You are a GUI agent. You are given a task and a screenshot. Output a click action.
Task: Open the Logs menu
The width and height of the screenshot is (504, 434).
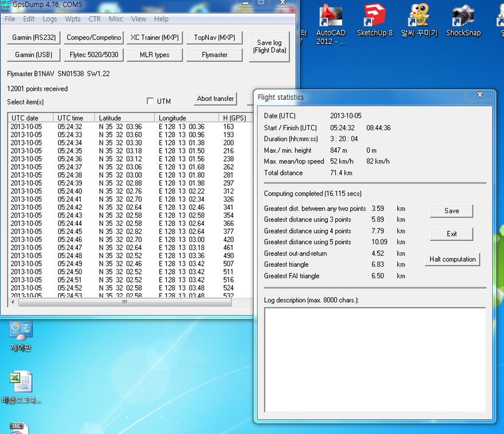[50, 19]
